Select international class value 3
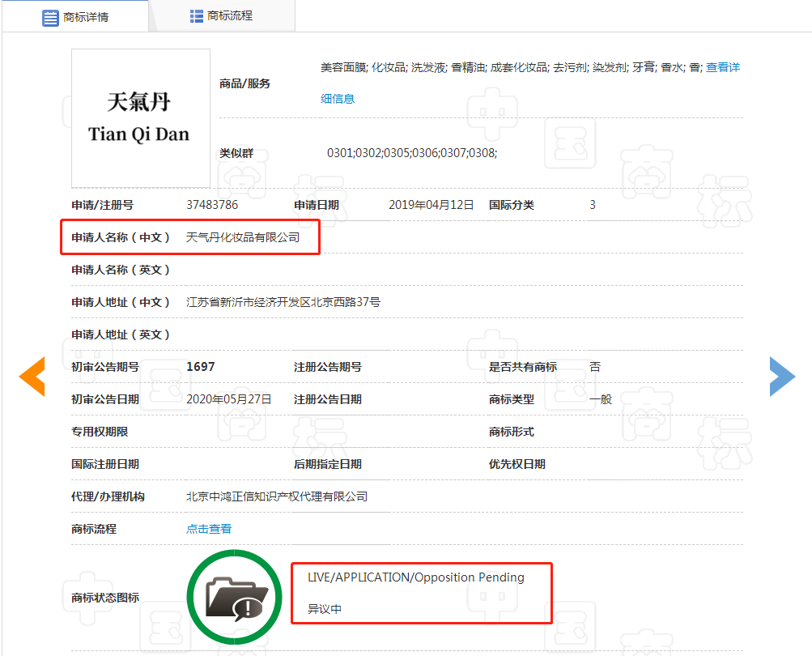Image resolution: width=812 pixels, height=656 pixels. [593, 205]
